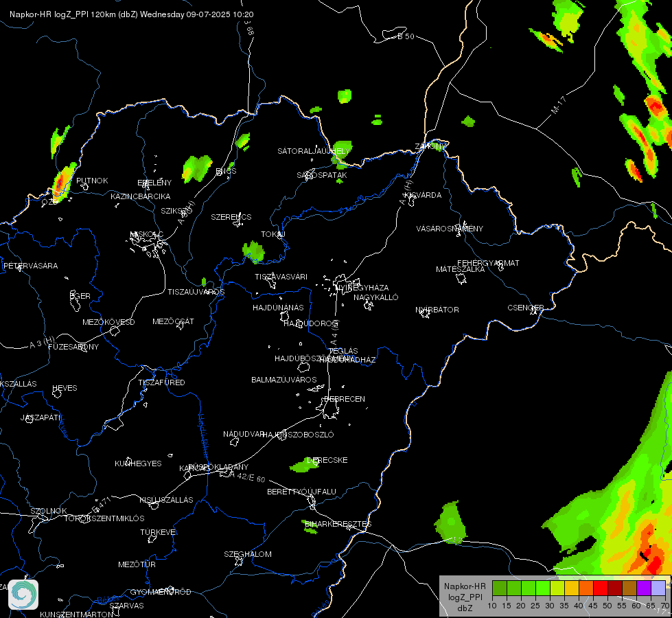Click the PETERVASARA city label
The height and width of the screenshot is (618, 672).
pyautogui.click(x=30, y=266)
